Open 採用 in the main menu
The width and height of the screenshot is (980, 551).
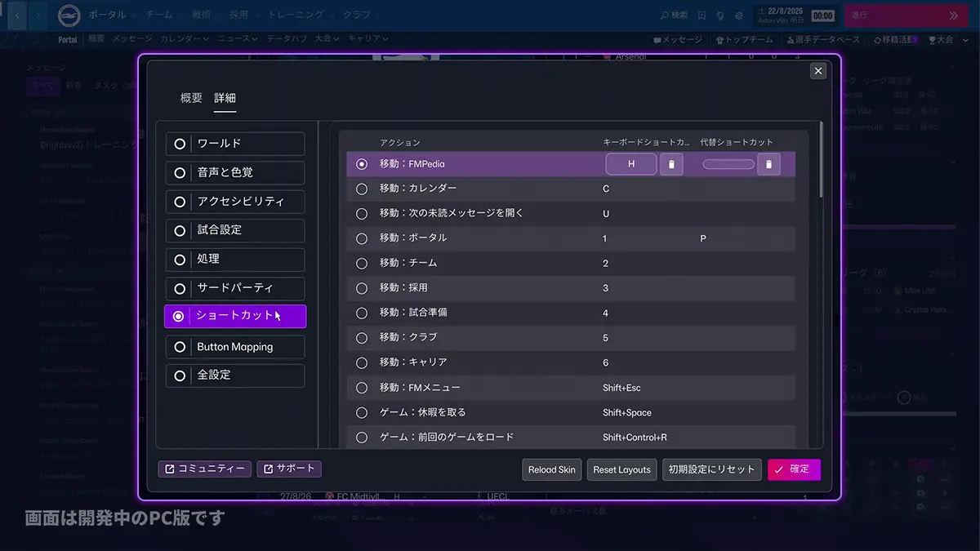tap(239, 15)
